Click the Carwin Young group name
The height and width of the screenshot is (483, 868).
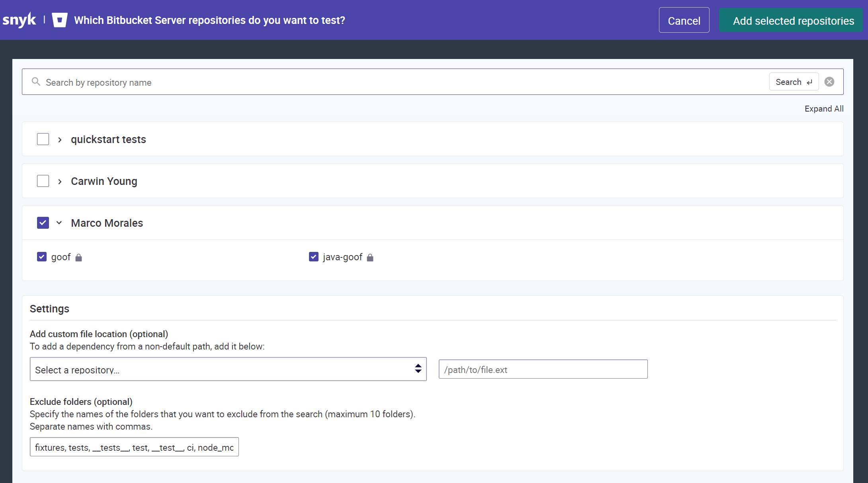click(x=104, y=181)
